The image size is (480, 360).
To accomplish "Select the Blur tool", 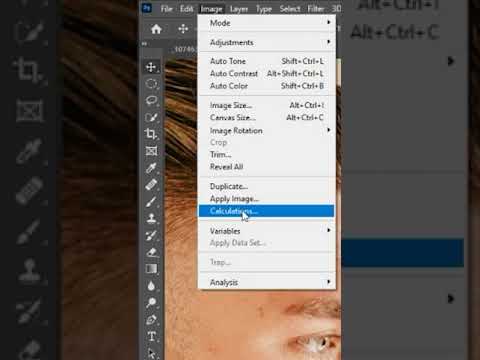I will tap(151, 286).
